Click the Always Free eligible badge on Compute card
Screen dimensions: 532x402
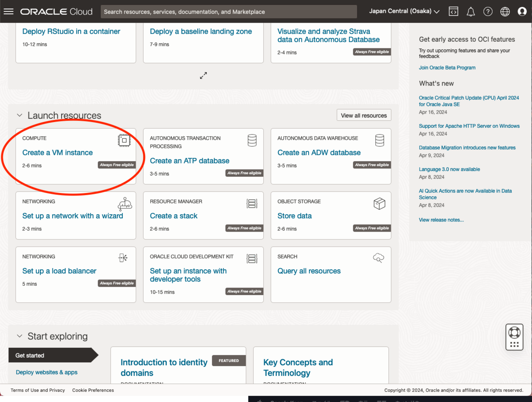coord(117,165)
